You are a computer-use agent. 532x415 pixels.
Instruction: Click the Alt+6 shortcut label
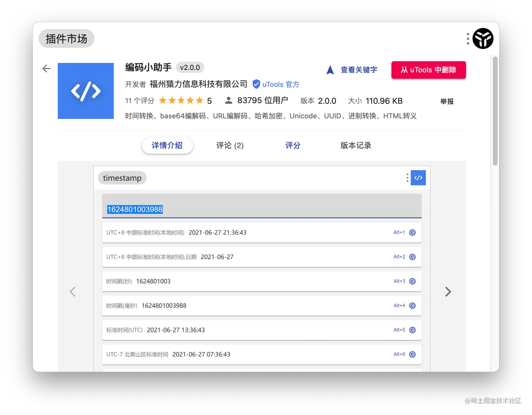[399, 354]
